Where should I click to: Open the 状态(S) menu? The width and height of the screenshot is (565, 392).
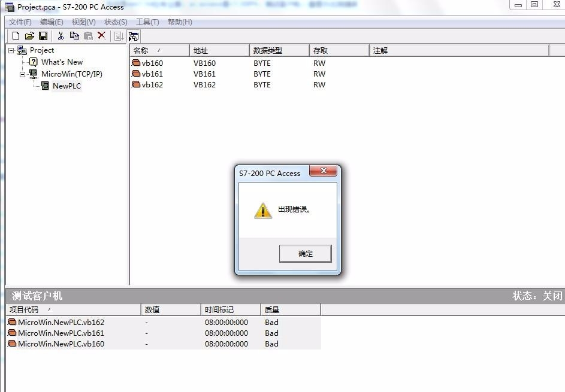coord(116,22)
